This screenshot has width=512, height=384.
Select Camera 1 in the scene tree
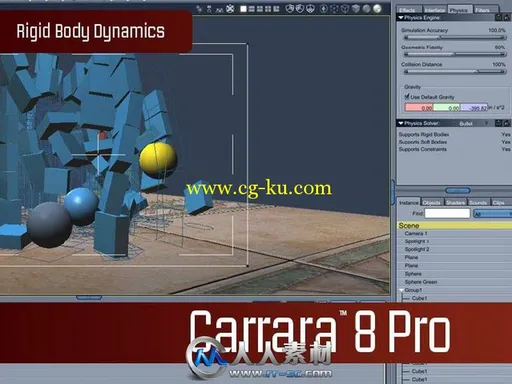pos(455,233)
